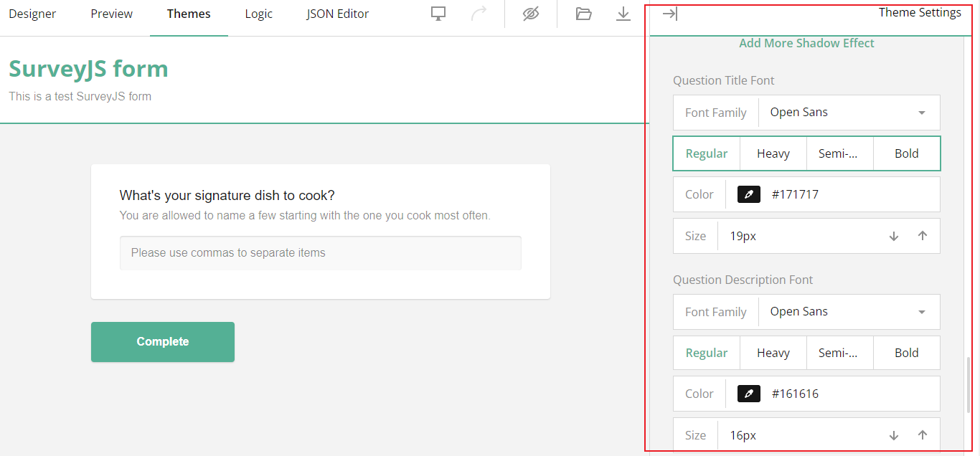Image resolution: width=980 pixels, height=456 pixels.
Task: Select Bold for Question Title font
Action: 906,153
